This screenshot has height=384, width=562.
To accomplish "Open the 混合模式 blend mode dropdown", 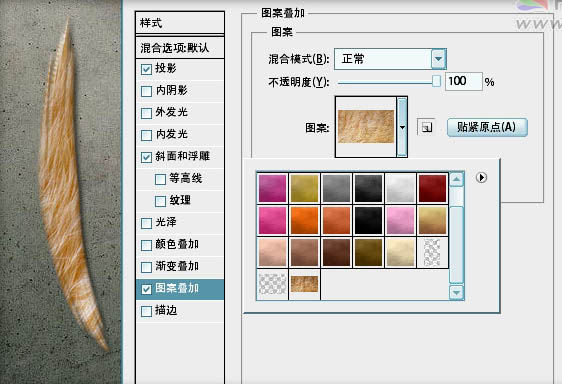I will (390, 59).
